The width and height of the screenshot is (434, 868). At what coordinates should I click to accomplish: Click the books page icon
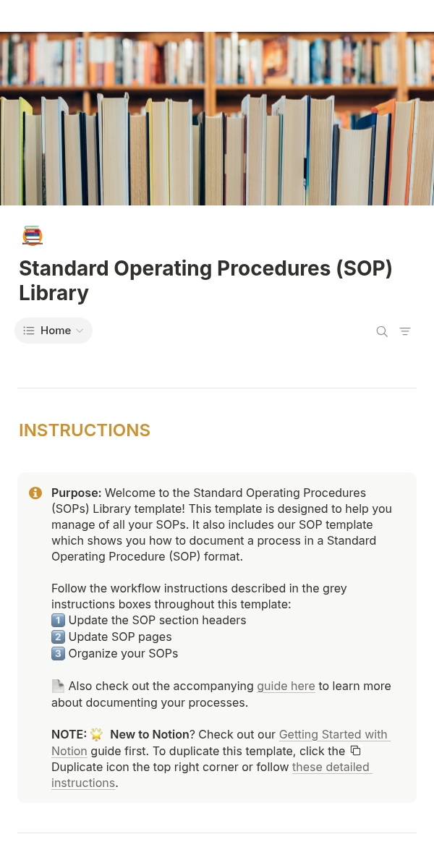click(x=33, y=236)
